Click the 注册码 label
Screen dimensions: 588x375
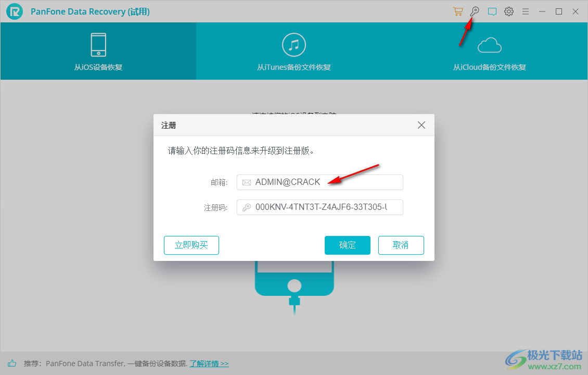click(x=215, y=208)
